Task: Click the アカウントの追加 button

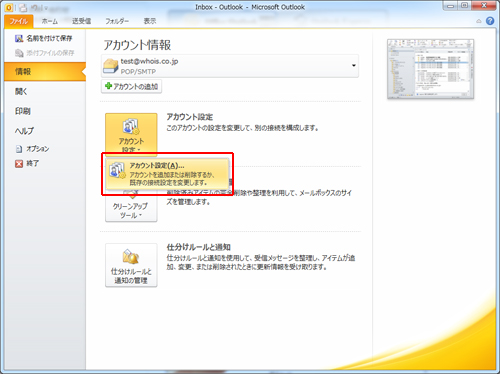Action: click(x=131, y=86)
